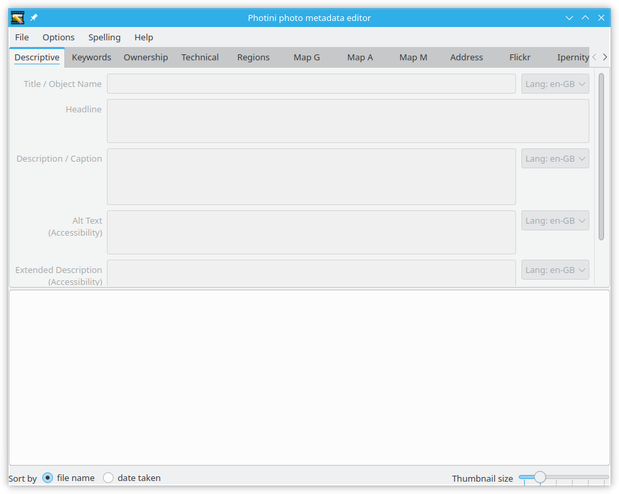Adjust the Thumbnail size slider
The width and height of the screenshot is (619, 494).
564,478
